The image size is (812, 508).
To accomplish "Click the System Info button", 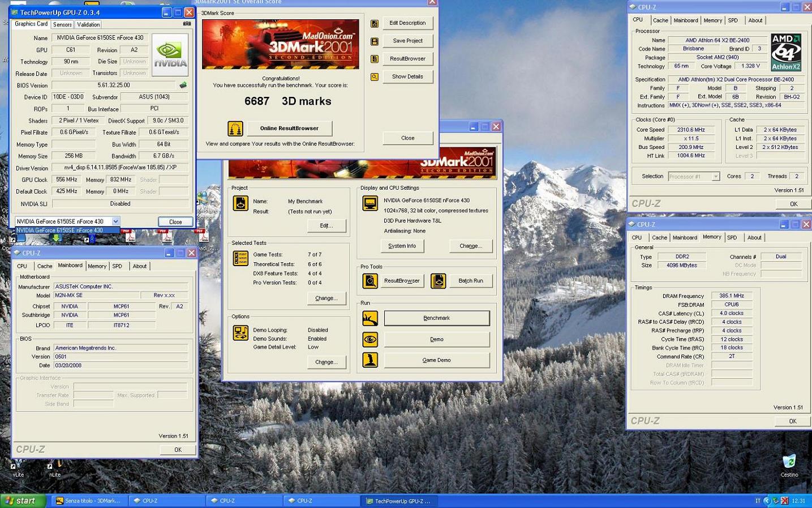I will (402, 246).
